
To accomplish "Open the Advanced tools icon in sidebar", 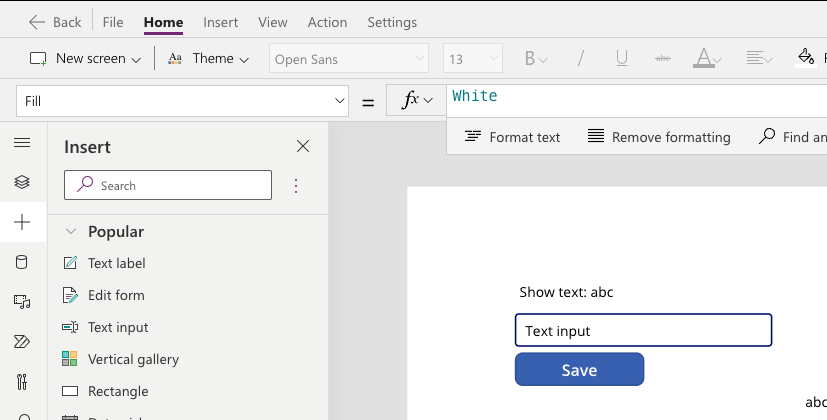I will (x=22, y=381).
